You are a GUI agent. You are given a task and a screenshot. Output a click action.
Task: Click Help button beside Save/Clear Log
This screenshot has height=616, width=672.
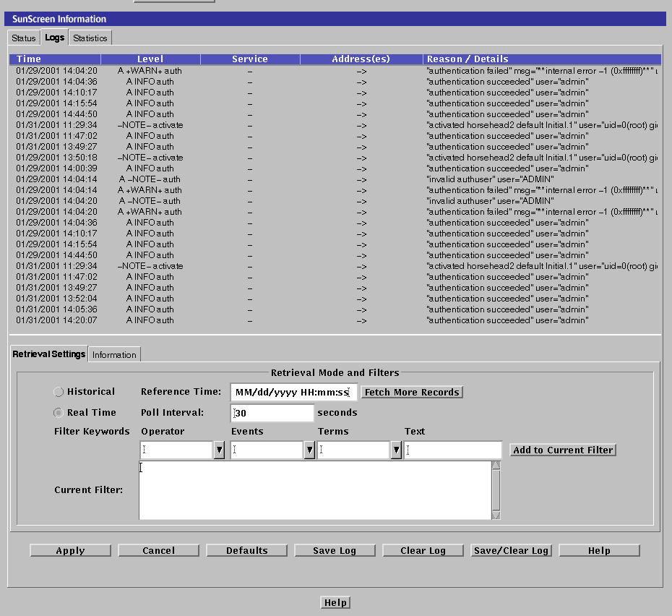pyautogui.click(x=599, y=550)
